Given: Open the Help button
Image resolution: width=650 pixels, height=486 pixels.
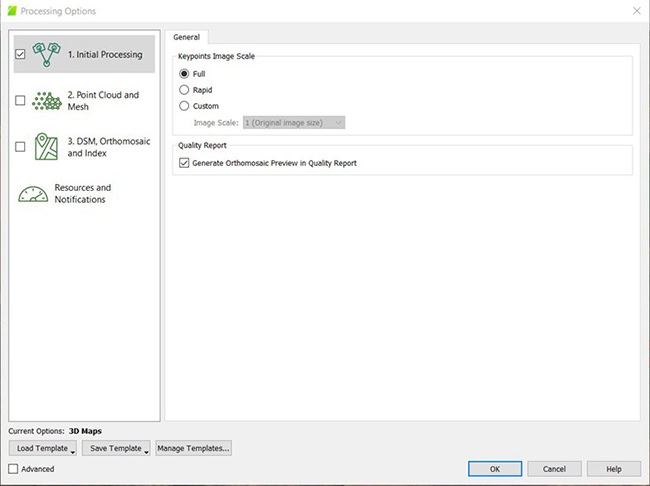Looking at the screenshot, I should click(614, 469).
